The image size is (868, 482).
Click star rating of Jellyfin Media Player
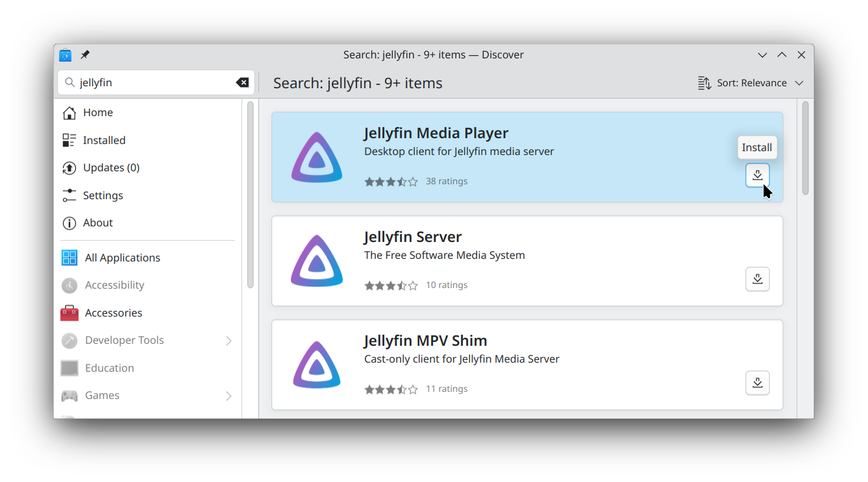pos(391,182)
